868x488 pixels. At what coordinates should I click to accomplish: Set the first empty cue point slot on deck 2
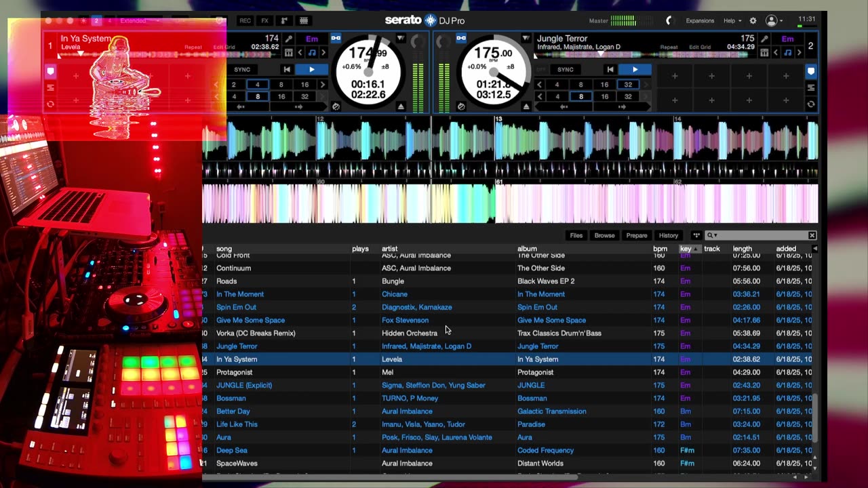675,76
